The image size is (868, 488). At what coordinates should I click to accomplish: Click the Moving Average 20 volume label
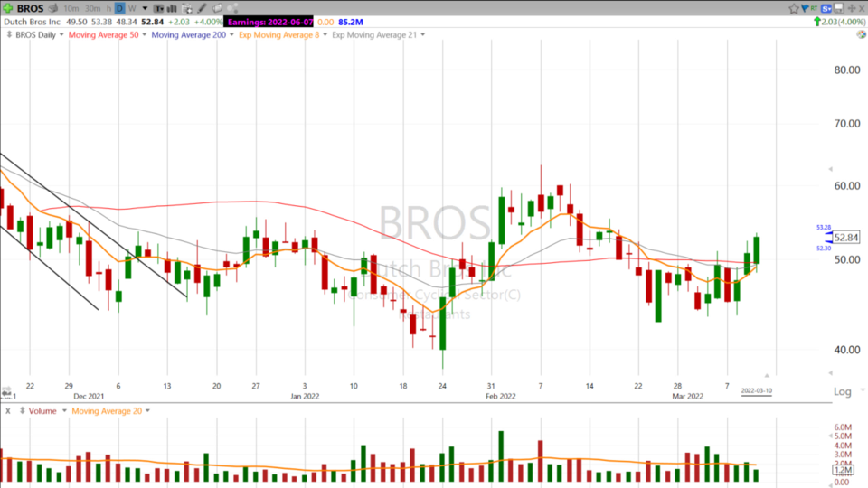point(107,411)
